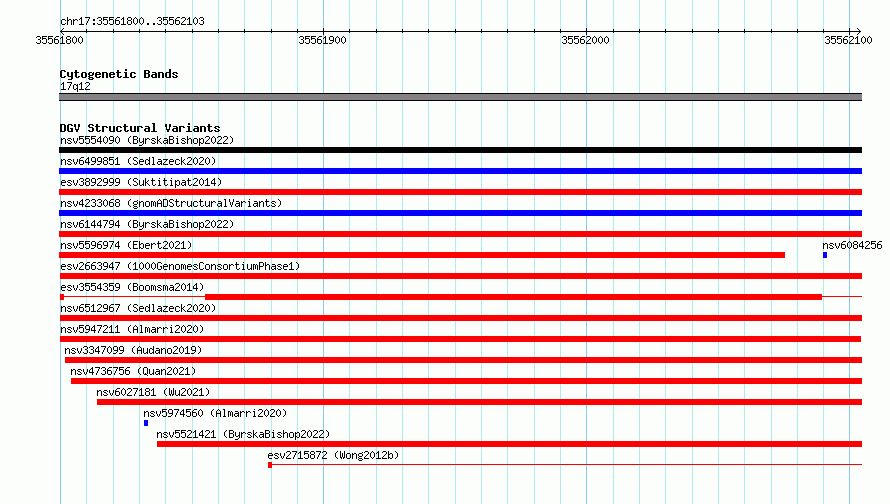Click the red nsv6027181 variant bar
Image resolution: width=890 pixels, height=504 pixels.
pyautogui.click(x=480, y=402)
